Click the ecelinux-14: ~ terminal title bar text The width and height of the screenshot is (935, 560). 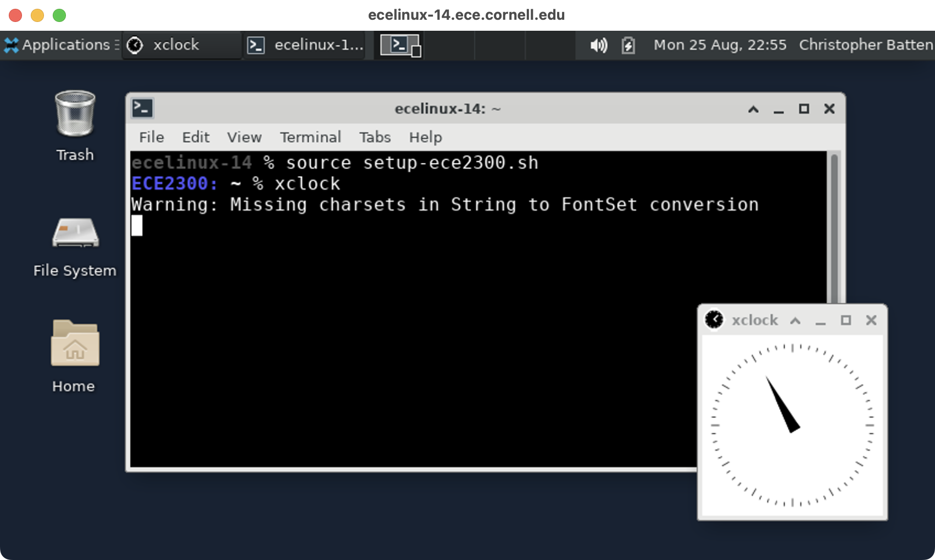[448, 109]
